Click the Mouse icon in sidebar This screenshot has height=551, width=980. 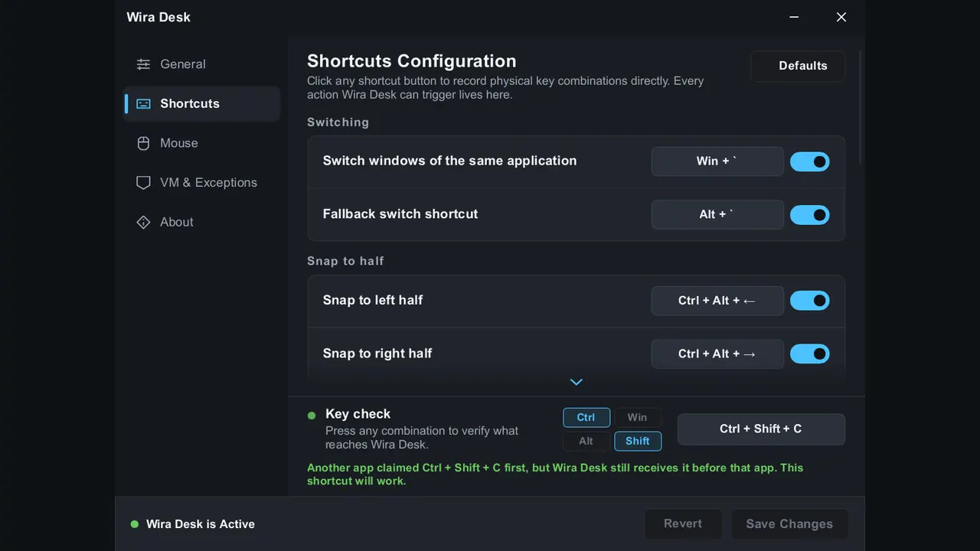(143, 143)
